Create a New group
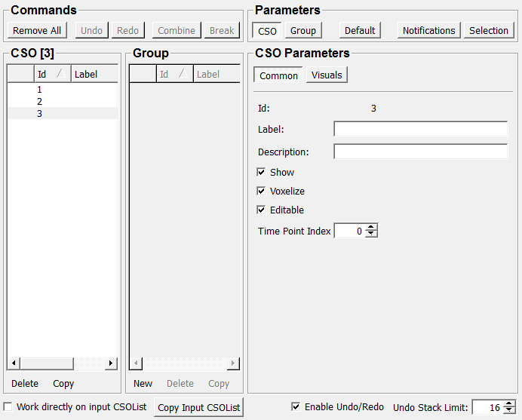The width and height of the screenshot is (522, 420). (x=143, y=383)
